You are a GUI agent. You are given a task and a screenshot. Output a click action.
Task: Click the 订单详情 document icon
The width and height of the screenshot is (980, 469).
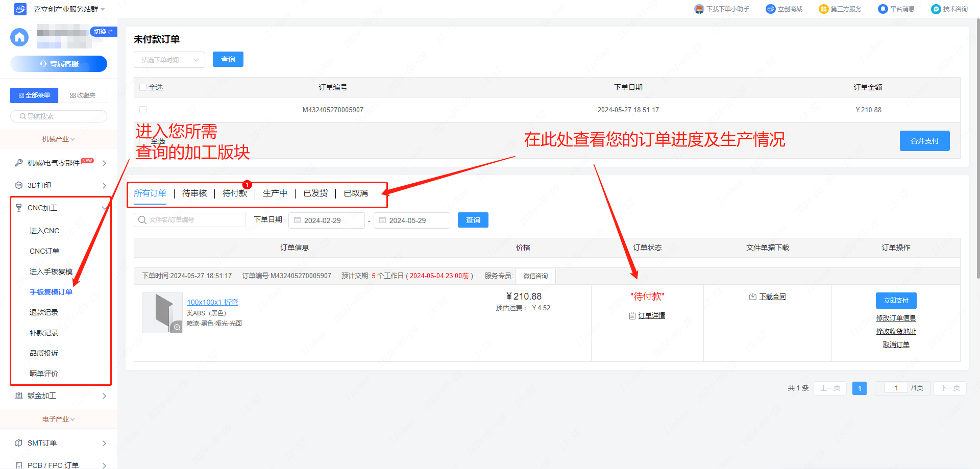point(632,316)
